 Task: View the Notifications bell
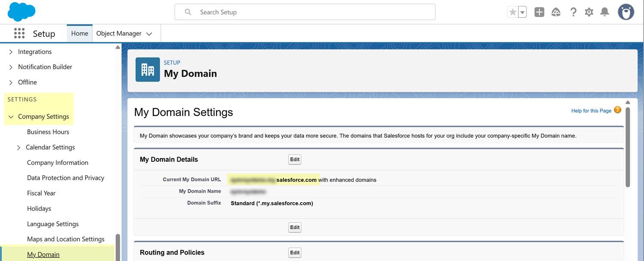pyautogui.click(x=605, y=12)
